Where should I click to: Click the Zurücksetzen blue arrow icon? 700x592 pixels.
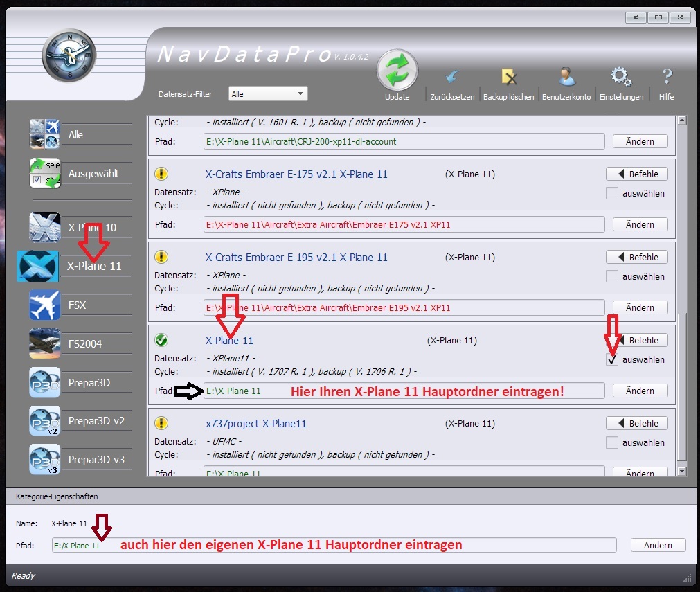point(452,77)
